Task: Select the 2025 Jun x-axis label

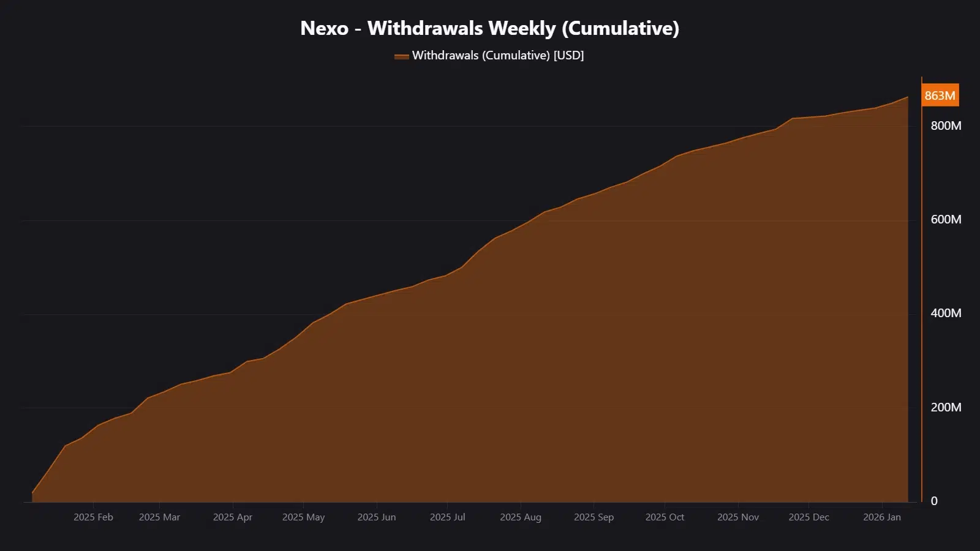Action: point(377,517)
